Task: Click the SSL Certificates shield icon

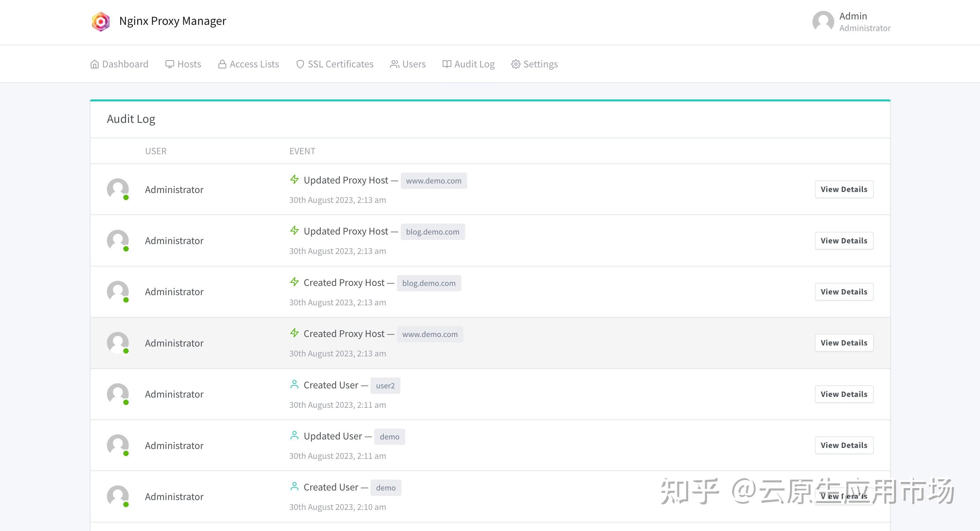Action: tap(300, 64)
